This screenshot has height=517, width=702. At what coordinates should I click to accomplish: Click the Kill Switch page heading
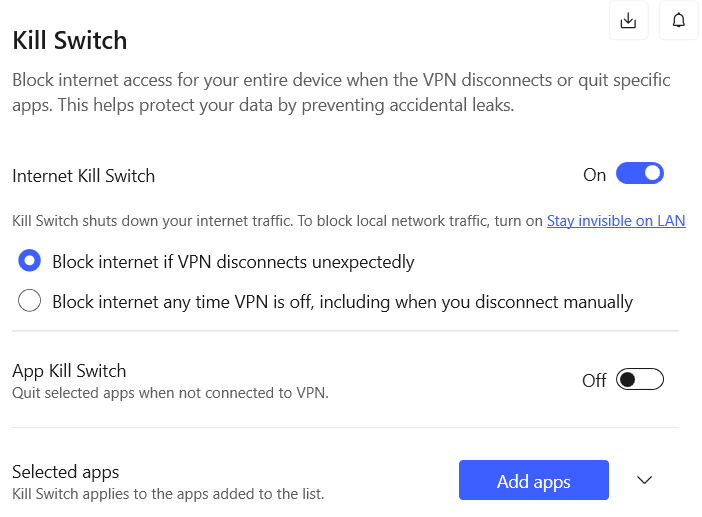[69, 41]
